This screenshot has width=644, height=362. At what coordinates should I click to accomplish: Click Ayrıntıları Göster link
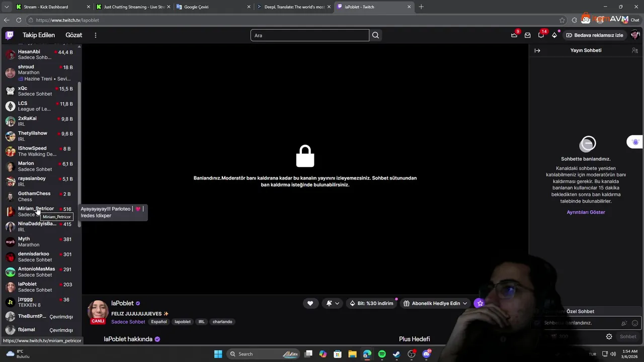[586, 212]
